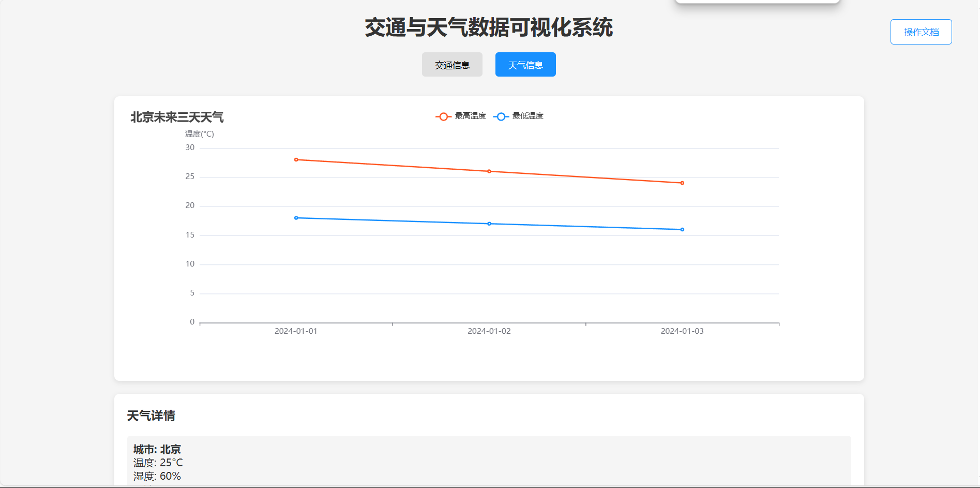Select the 天气信息 tab

click(525, 65)
